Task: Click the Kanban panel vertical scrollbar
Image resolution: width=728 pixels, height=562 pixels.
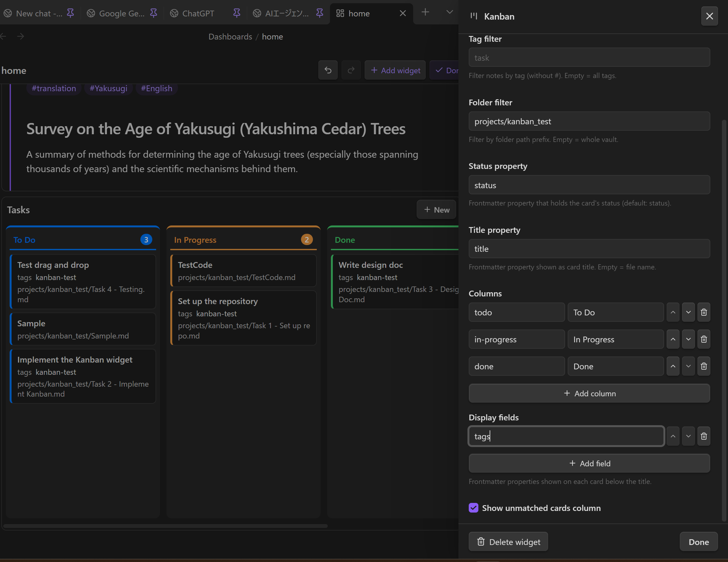Action: tap(724, 321)
